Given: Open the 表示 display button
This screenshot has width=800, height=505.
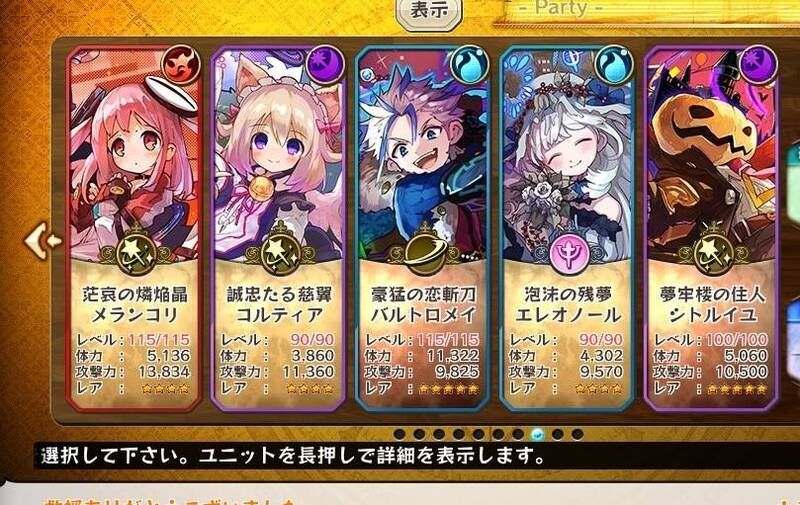Looking at the screenshot, I should 429,11.
